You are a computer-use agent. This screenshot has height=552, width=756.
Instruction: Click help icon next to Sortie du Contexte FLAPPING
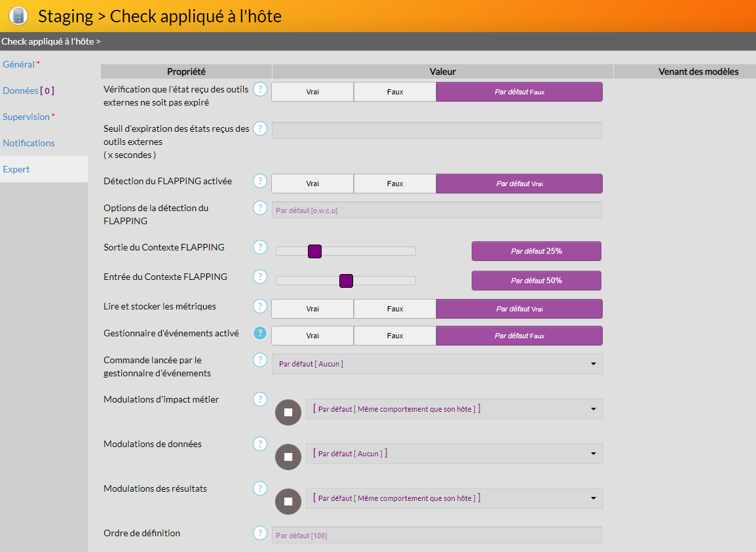click(x=260, y=247)
